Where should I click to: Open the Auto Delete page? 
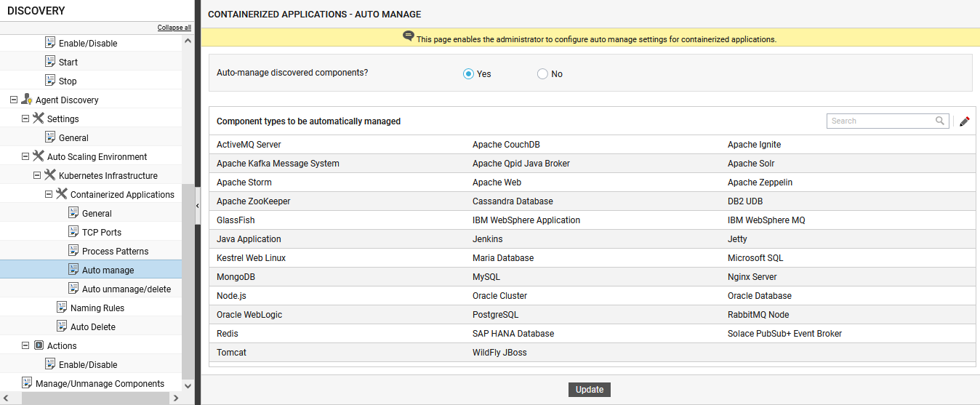point(93,327)
